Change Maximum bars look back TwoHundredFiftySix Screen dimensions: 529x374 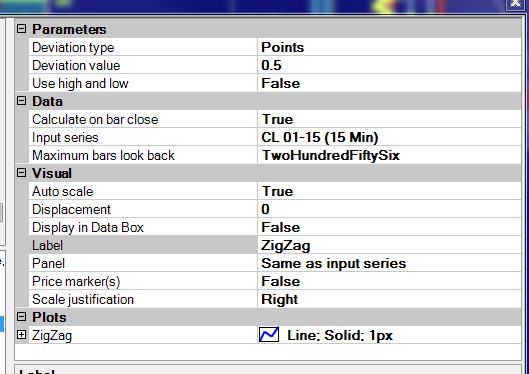[x=389, y=155]
